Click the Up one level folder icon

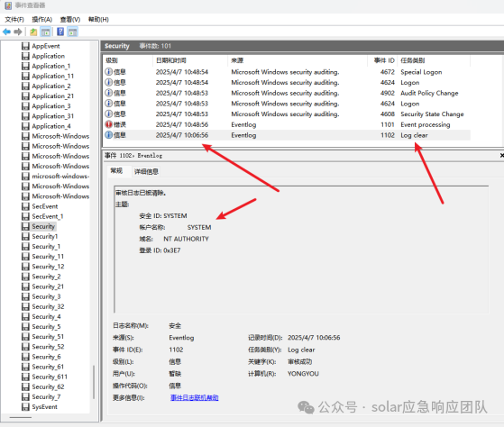point(33,32)
